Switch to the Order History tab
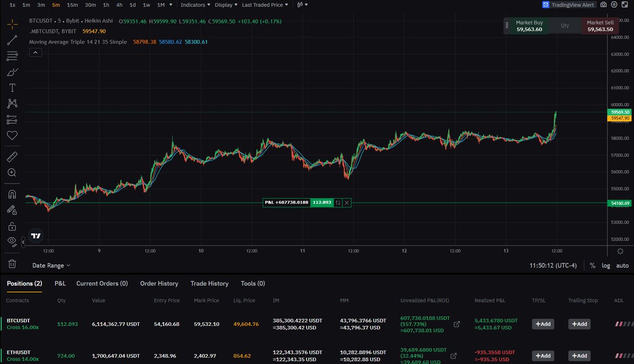The image size is (634, 364). click(x=159, y=284)
